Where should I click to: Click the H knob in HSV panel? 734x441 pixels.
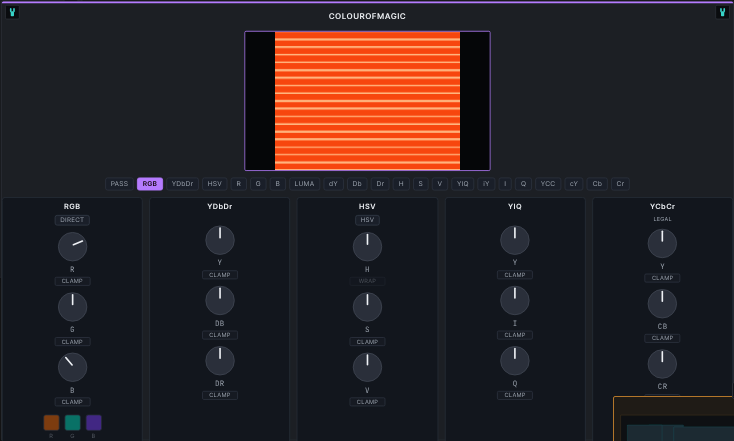pyautogui.click(x=367, y=247)
